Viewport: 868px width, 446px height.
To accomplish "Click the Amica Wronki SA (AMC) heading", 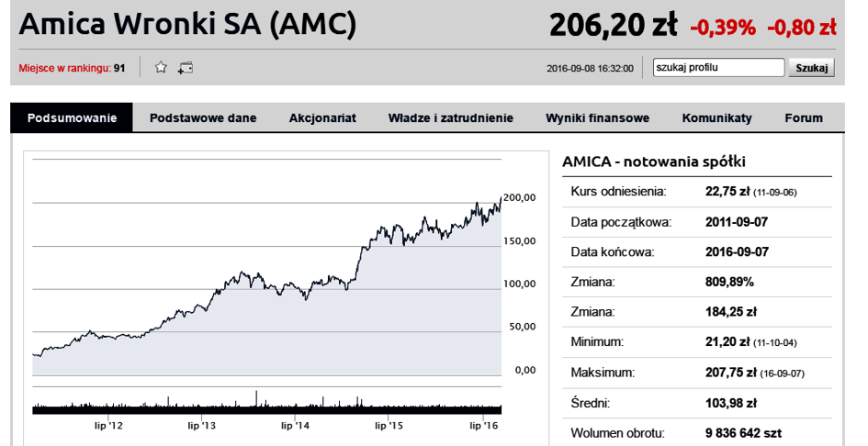I will 187,25.
